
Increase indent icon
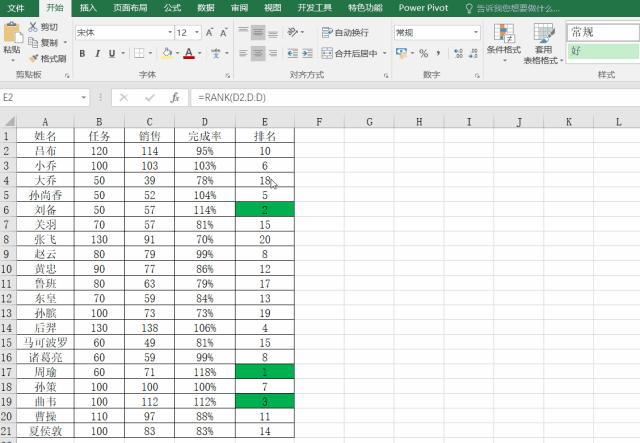pos(307,53)
